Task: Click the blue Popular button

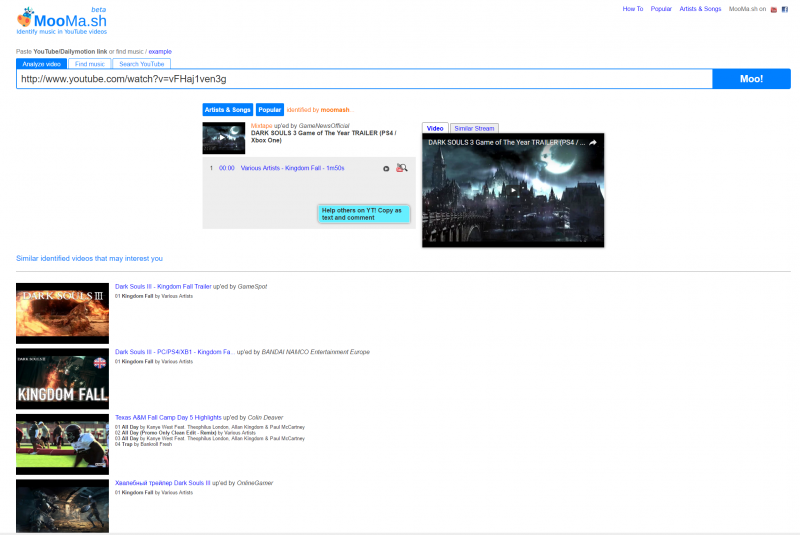Action: 269,109
